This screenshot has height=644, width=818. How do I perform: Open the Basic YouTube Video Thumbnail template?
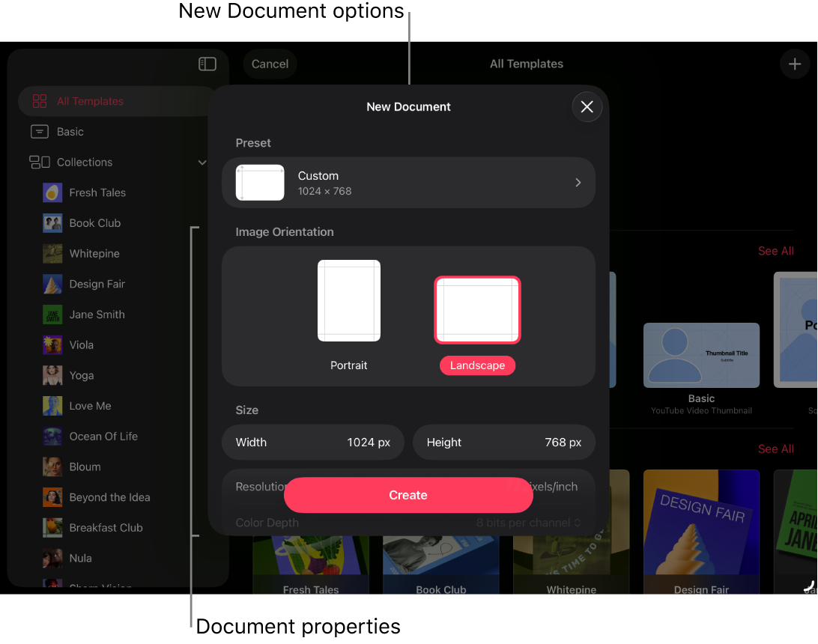tap(701, 355)
